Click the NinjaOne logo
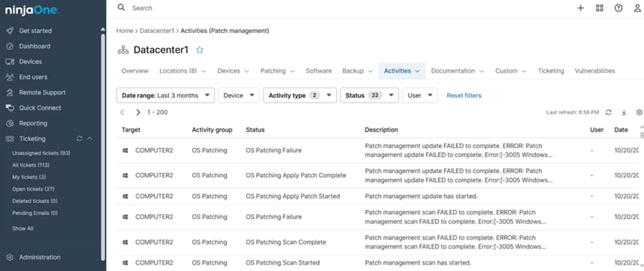The height and width of the screenshot is (271, 644). coord(32,11)
